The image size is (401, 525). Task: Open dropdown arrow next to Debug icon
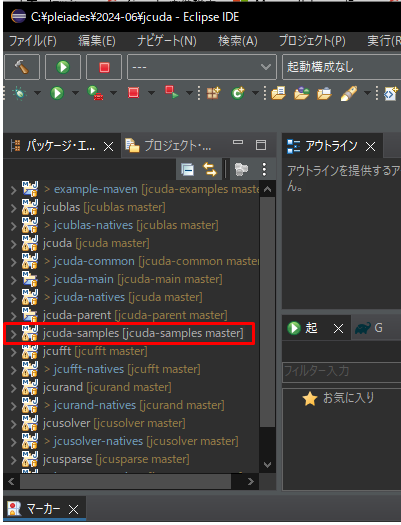tap(37, 93)
